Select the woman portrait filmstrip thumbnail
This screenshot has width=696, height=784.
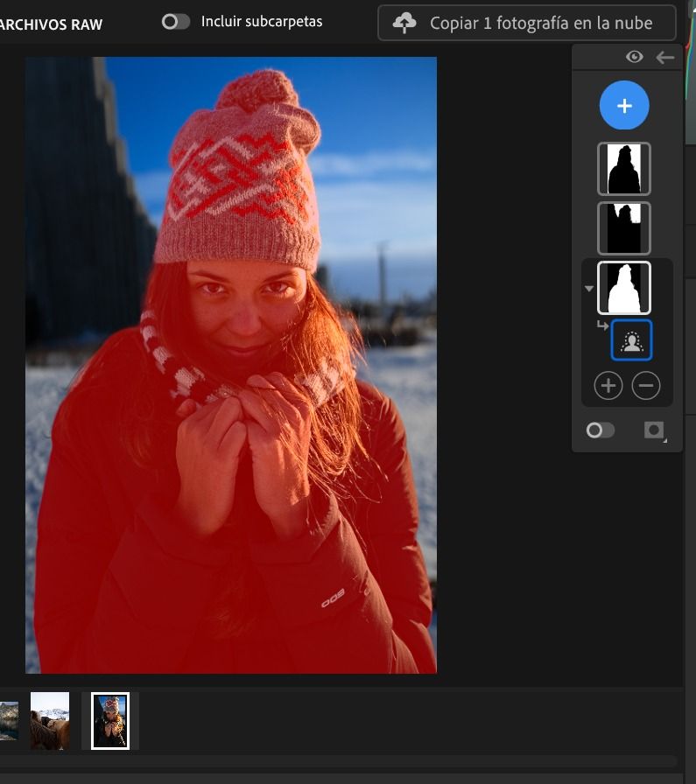point(110,720)
